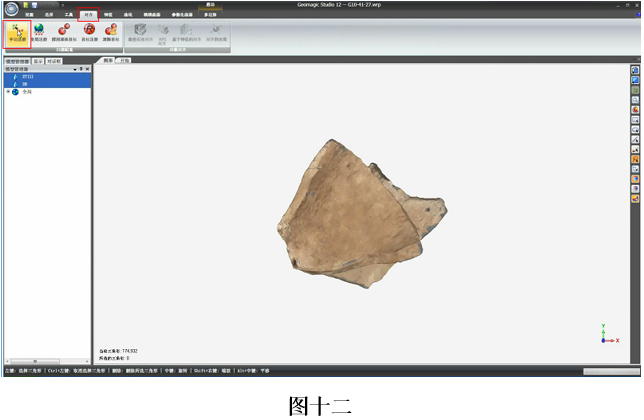Click the selected triangles count text showing 0
This screenshot has height=420, width=644.
coord(115,358)
